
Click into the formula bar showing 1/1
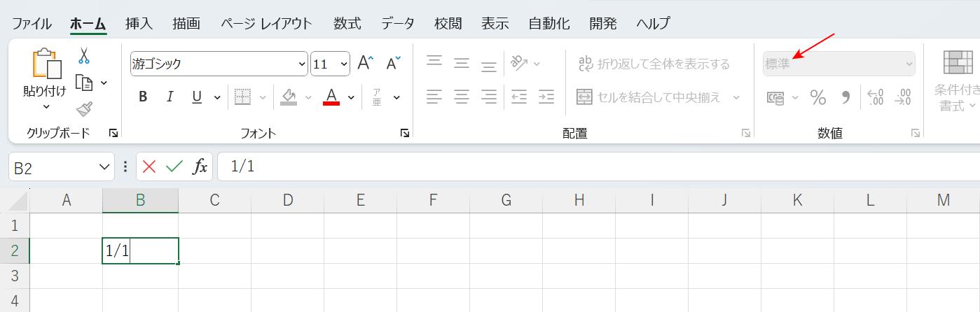pyautogui.click(x=560, y=166)
